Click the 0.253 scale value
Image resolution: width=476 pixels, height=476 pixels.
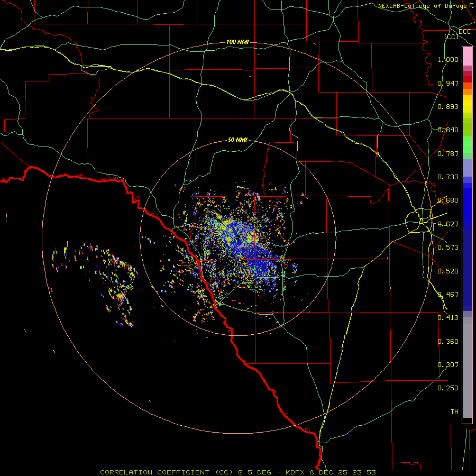(x=448, y=388)
